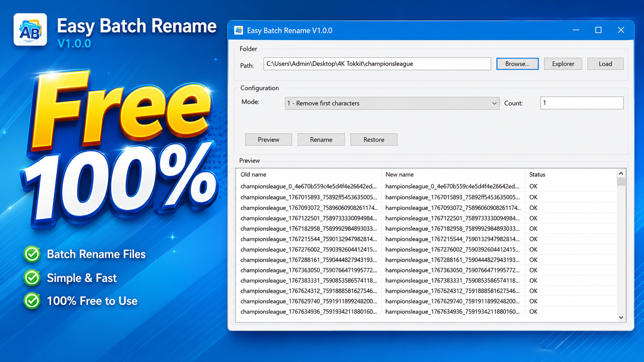Click OK status in the championsleague_1767215544 row
644x362 pixels.
pos(533,239)
